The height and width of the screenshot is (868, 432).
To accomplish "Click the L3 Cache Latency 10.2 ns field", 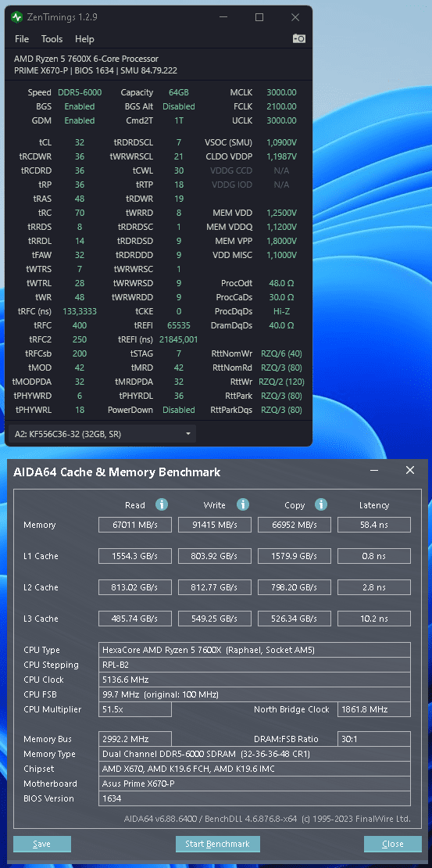I will coord(374,619).
